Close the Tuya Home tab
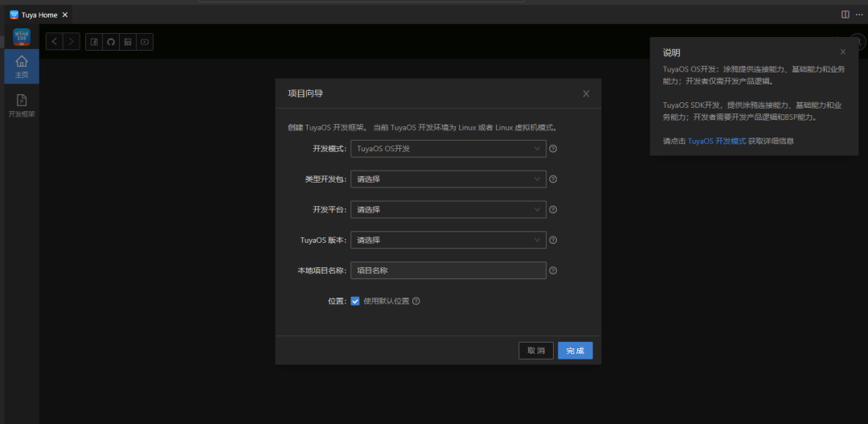Screen dimensions: 868x424 click(x=65, y=15)
